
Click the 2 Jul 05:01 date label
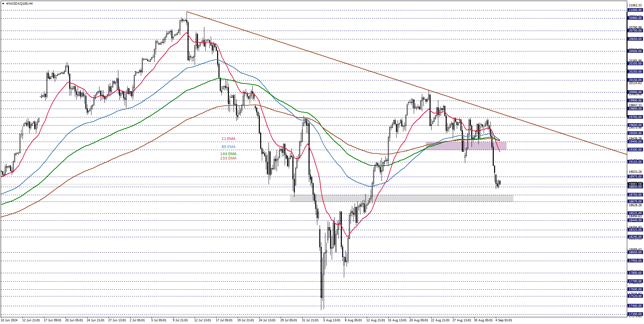pos(137,320)
